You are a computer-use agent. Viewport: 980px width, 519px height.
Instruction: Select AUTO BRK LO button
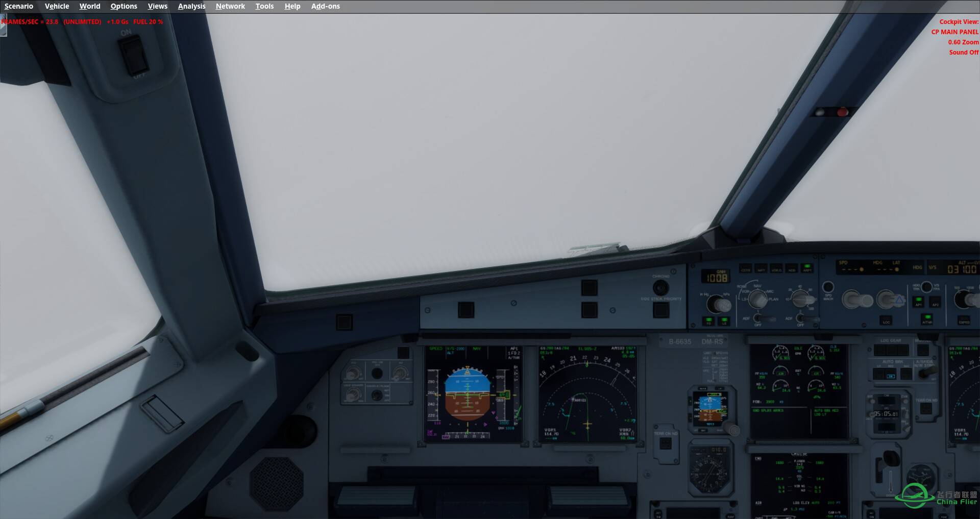click(x=878, y=374)
